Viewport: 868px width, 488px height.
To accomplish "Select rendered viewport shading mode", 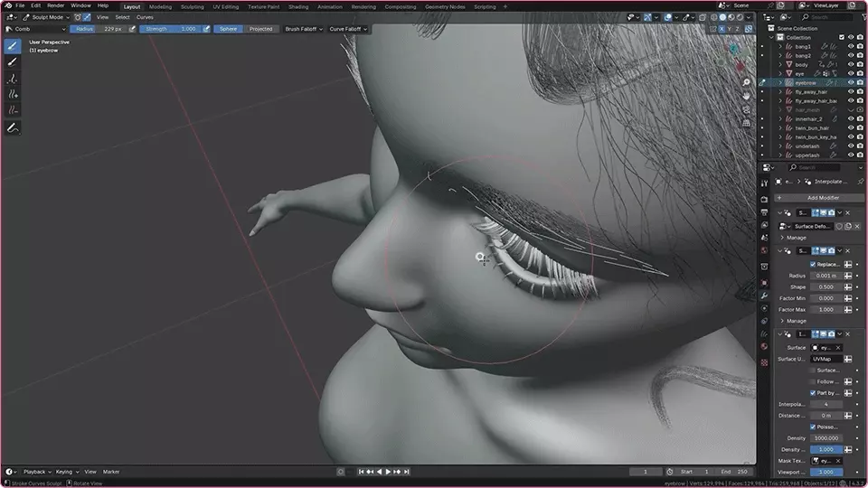I will [x=739, y=17].
